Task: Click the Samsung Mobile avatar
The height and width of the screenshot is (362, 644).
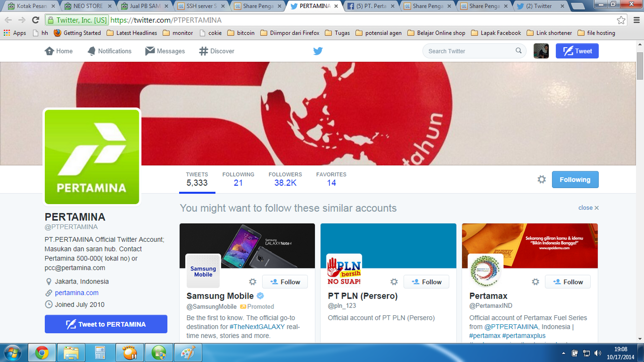Action: point(203,271)
